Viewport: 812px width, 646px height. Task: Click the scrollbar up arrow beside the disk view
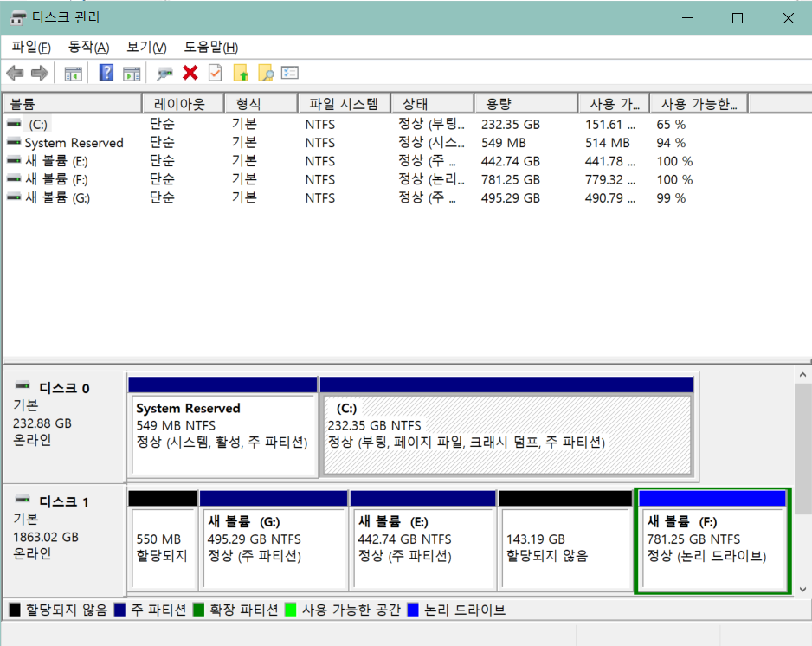[803, 374]
